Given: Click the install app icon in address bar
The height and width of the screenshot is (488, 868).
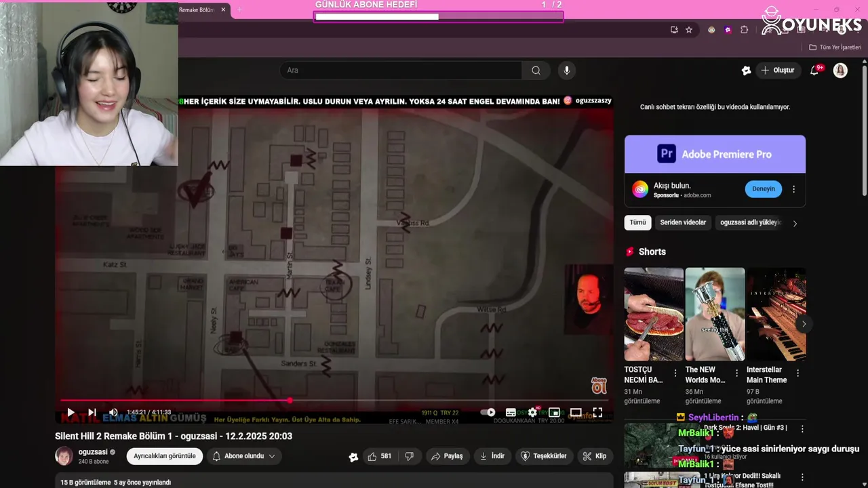Looking at the screenshot, I should click(674, 30).
